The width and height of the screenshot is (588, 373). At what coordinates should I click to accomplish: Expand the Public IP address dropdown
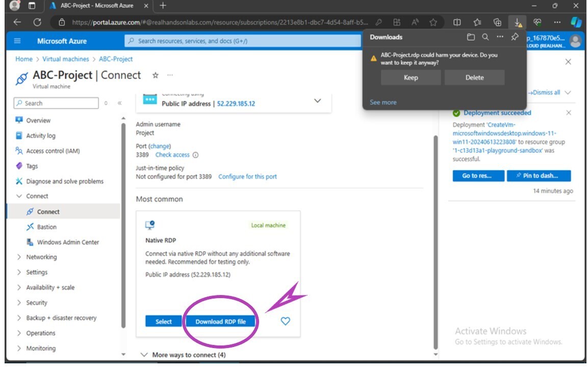317,101
